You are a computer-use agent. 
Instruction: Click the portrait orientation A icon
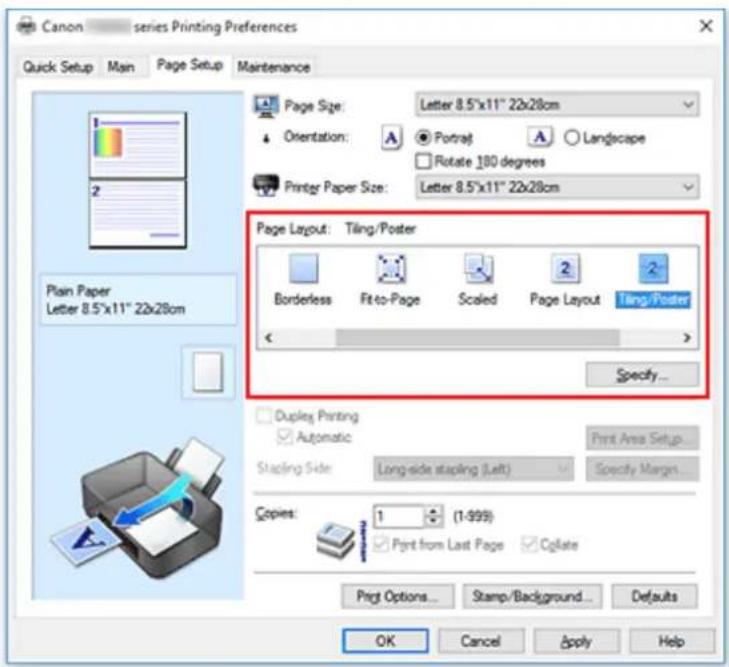pyautogui.click(x=391, y=138)
